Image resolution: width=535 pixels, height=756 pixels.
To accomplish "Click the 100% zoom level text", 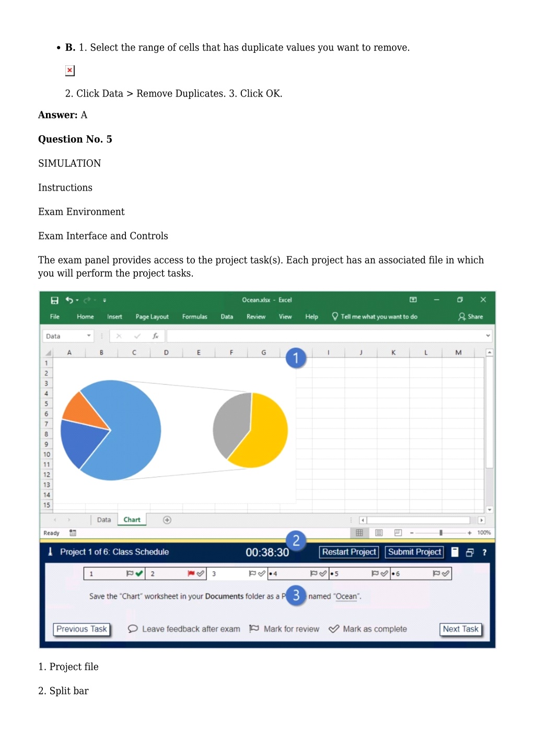I will coord(484,533).
